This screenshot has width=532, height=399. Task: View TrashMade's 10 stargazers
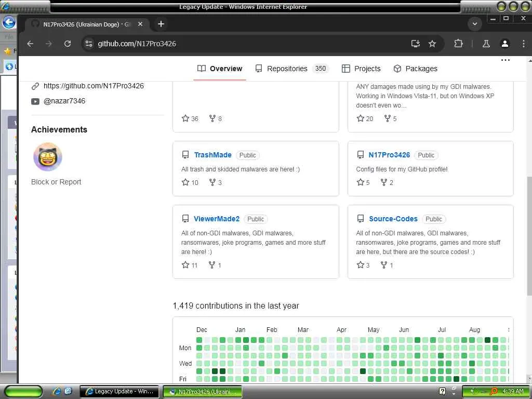click(x=190, y=182)
